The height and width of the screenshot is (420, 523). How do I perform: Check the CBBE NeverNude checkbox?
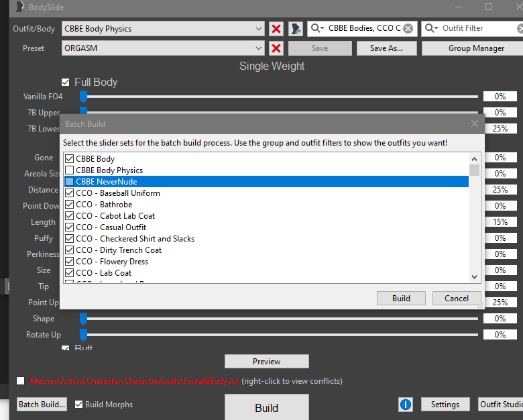pos(69,182)
